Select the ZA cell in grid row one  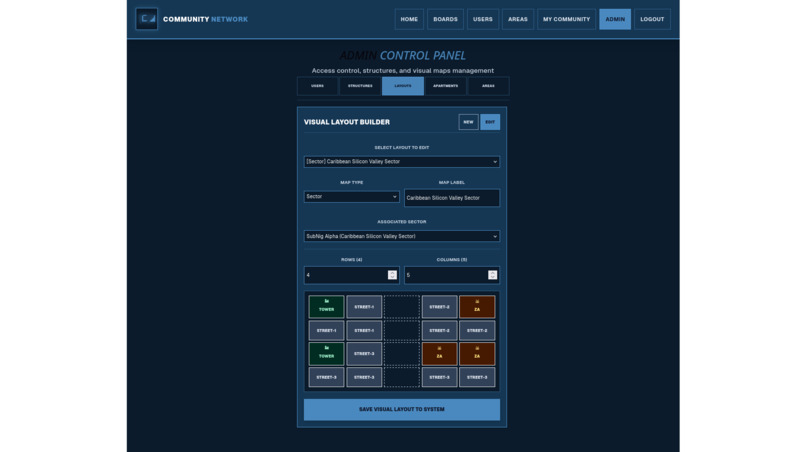click(x=477, y=306)
